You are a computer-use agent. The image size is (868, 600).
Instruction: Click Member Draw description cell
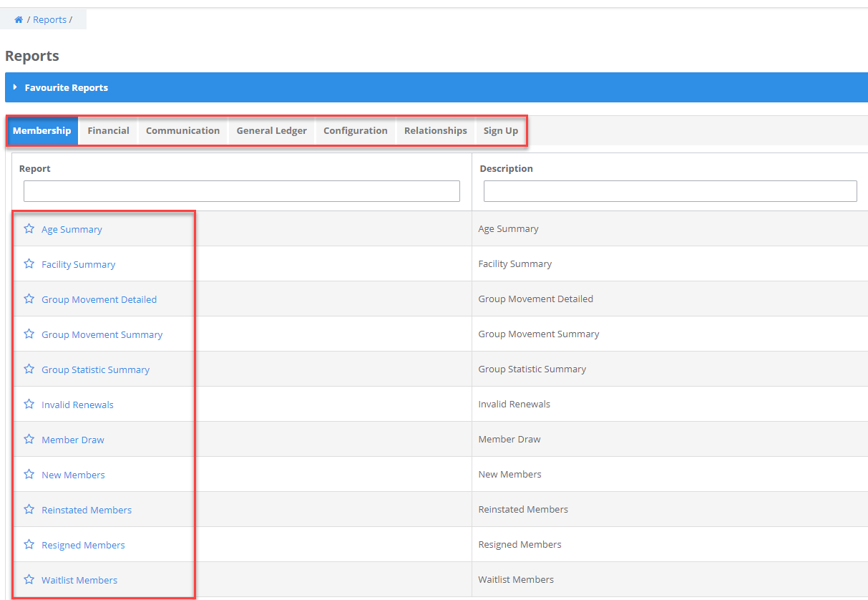pyautogui.click(x=670, y=440)
